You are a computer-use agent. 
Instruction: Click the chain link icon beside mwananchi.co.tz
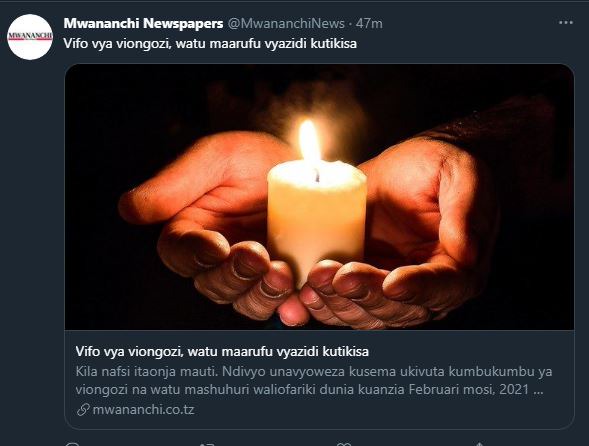click(83, 410)
